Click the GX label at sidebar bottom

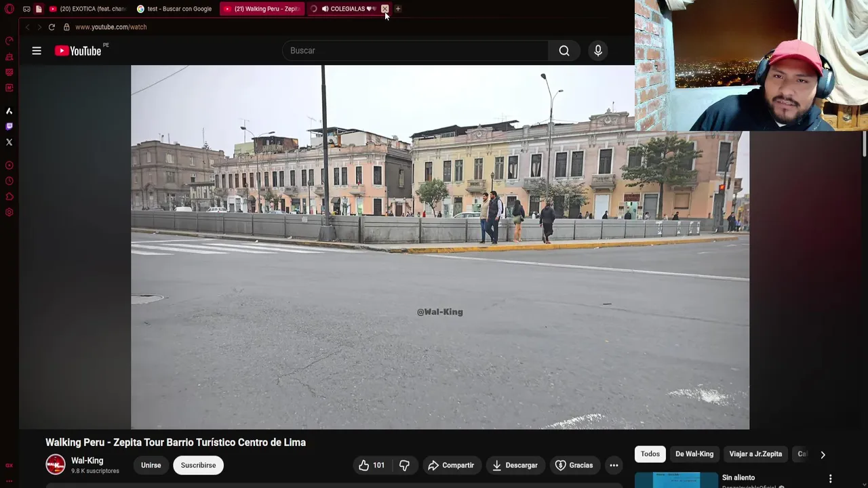pos(9,466)
